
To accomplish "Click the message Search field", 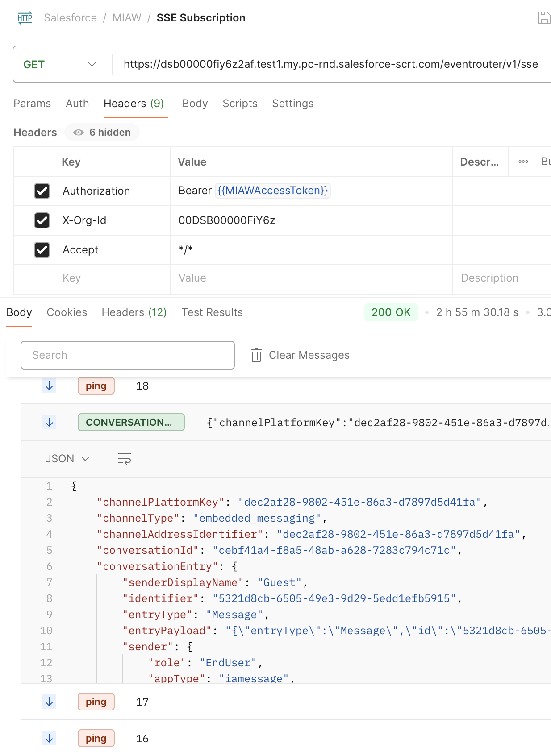I will 128,355.
